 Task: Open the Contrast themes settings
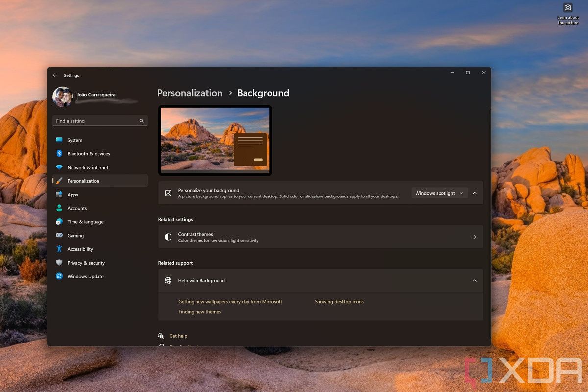tap(320, 237)
